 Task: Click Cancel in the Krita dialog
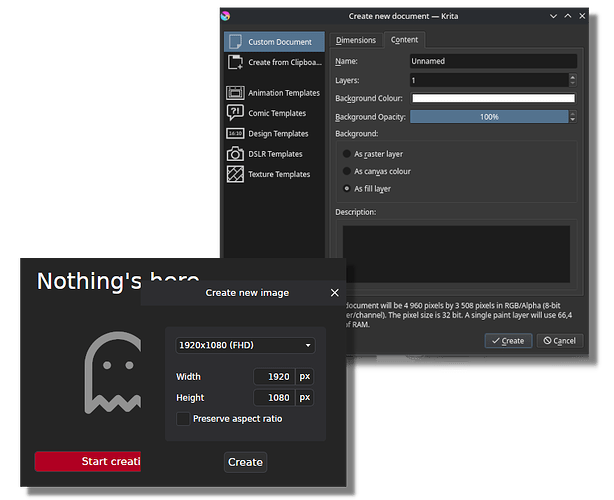560,341
